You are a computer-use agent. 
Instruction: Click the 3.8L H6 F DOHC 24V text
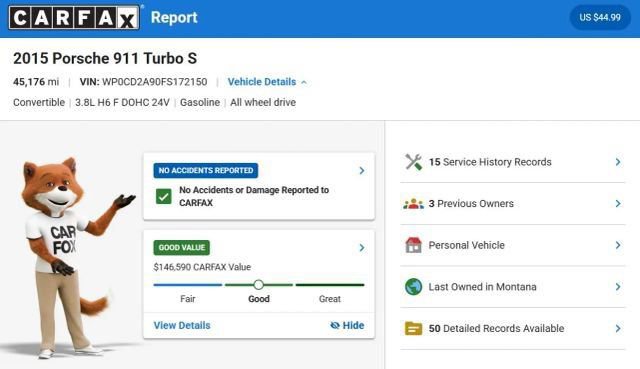pyautogui.click(x=122, y=102)
